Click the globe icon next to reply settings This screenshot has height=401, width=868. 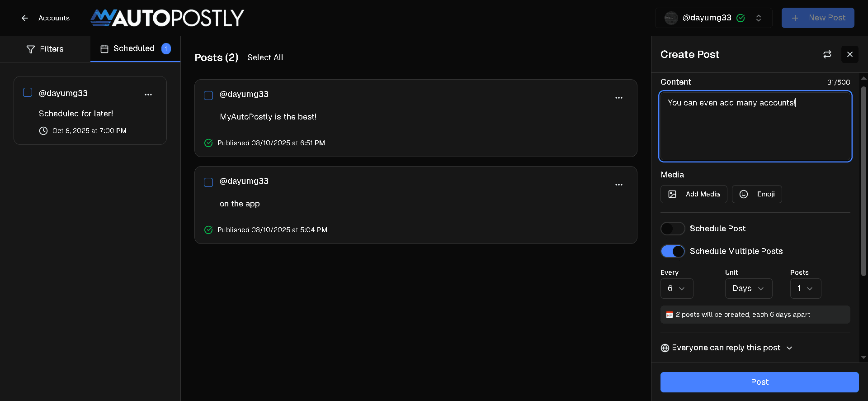pos(665,348)
